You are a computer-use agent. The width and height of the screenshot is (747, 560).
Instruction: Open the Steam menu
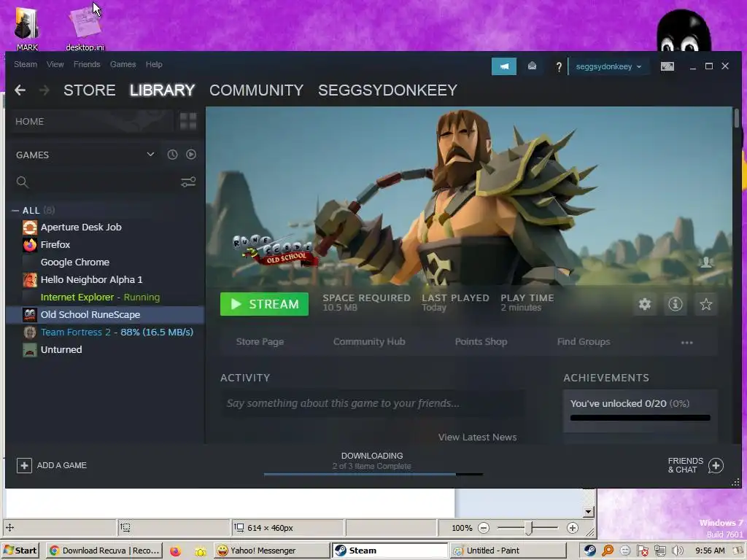click(x=26, y=64)
